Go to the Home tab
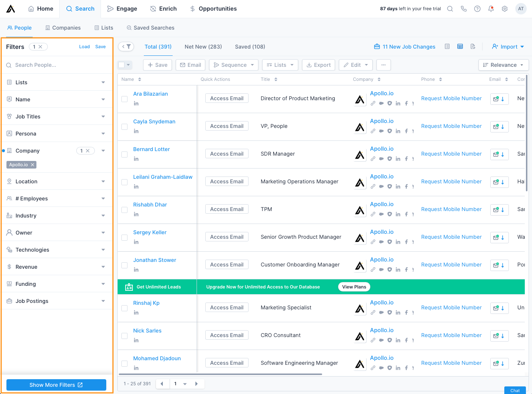The height and width of the screenshot is (394, 532). [x=41, y=9]
